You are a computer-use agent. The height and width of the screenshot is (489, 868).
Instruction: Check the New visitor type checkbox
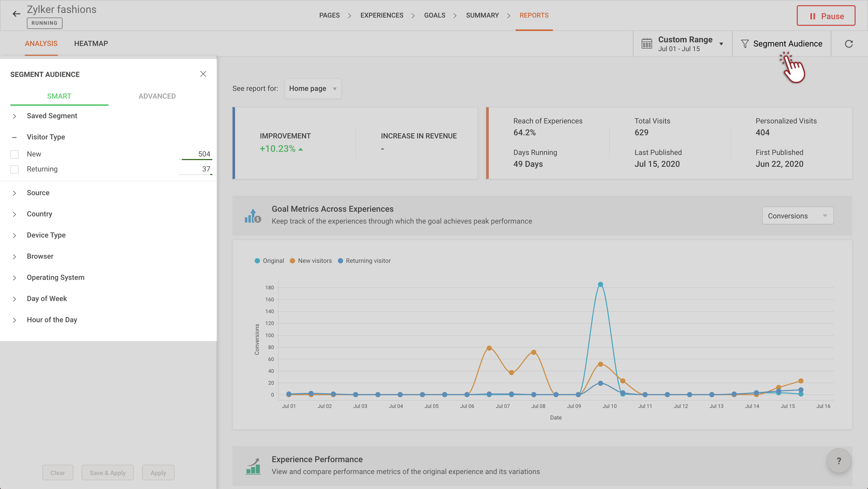(14, 154)
